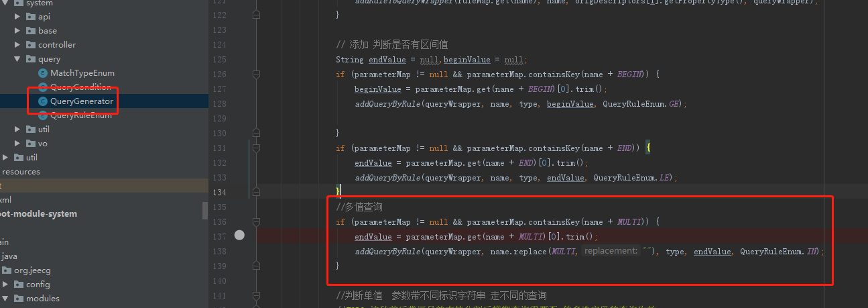Click the QueryCondition class icon
This screenshot has width=868, height=308.
[43, 87]
